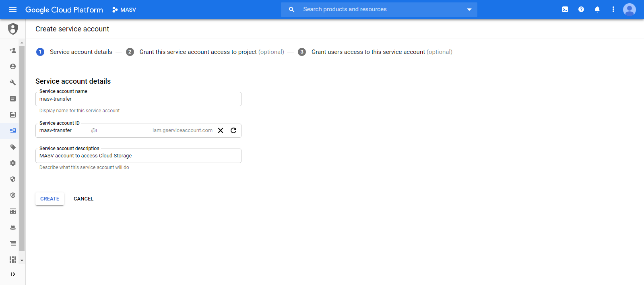This screenshot has height=285, width=644.
Task: Activate Cloud Shell terminal icon
Action: (565, 9)
